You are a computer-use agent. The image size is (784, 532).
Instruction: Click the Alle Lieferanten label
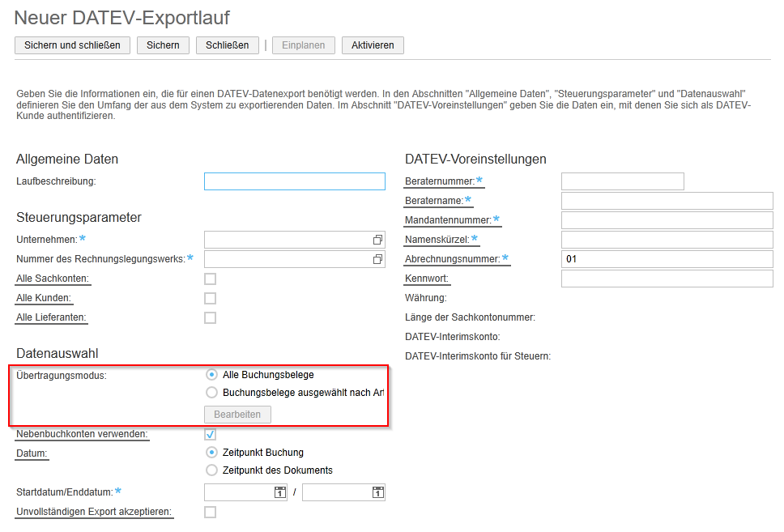(x=51, y=317)
